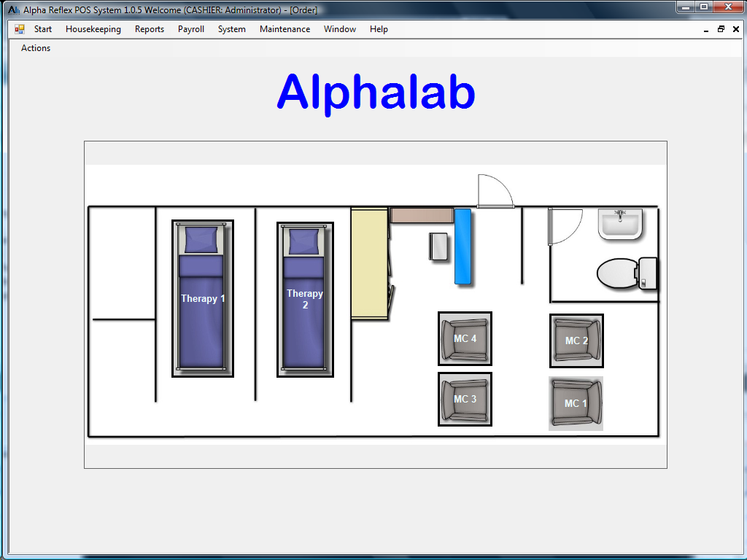Click the application icon in menu bar
Image resolution: width=747 pixels, height=560 pixels.
tap(20, 29)
